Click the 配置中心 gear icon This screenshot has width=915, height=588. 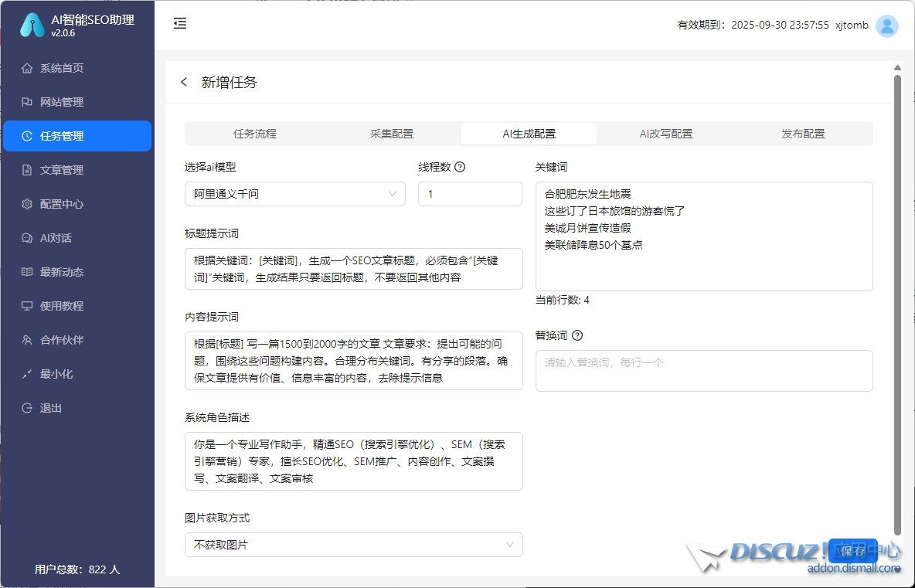(x=27, y=204)
